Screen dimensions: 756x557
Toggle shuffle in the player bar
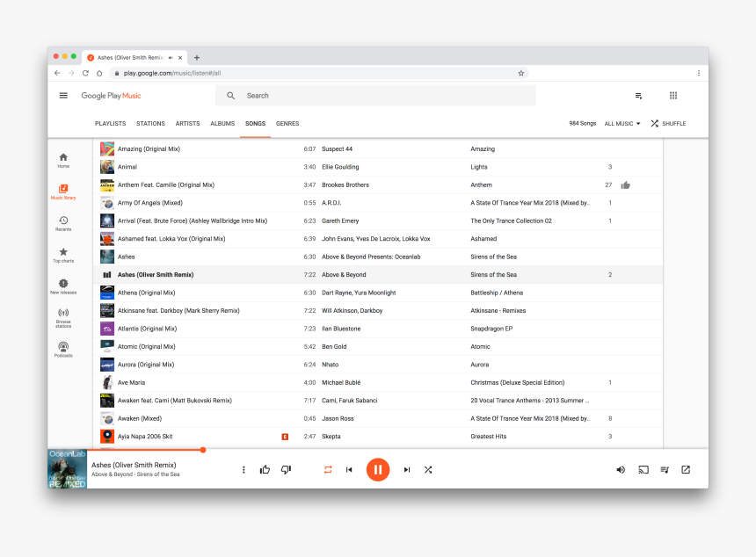tap(428, 470)
